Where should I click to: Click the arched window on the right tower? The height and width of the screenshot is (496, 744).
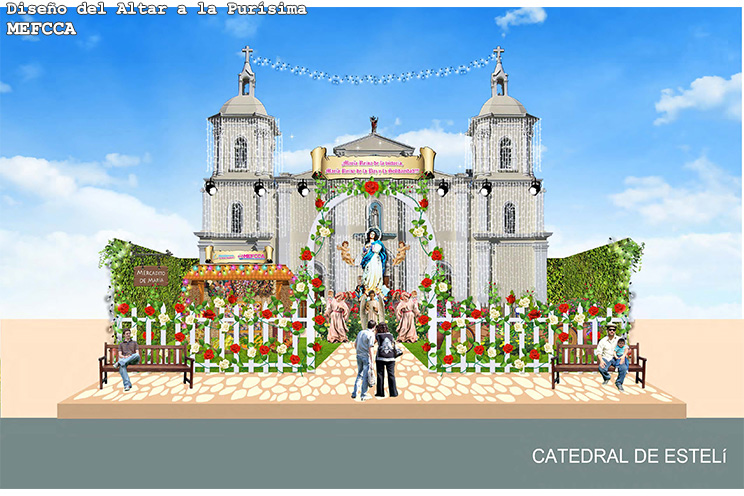point(505,152)
